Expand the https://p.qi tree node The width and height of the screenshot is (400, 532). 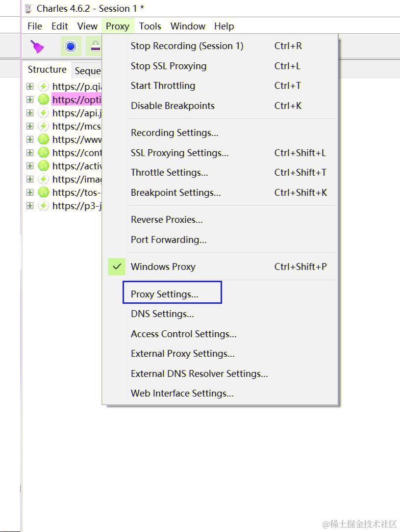pyautogui.click(x=30, y=86)
